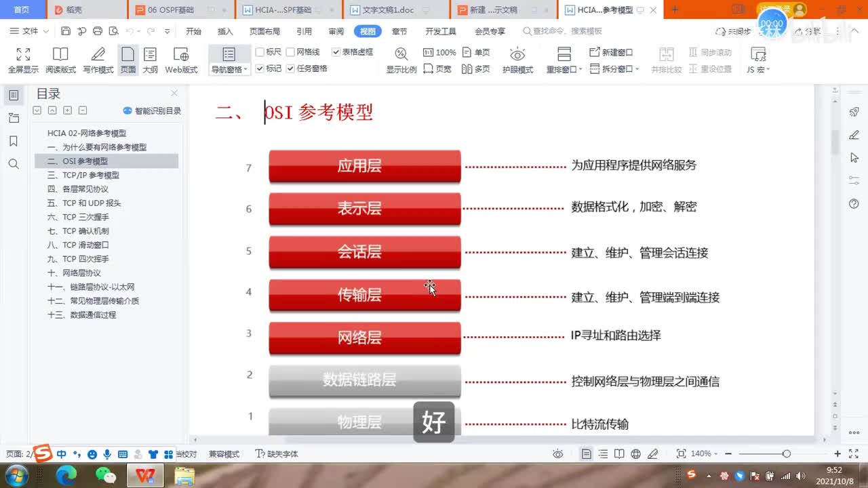This screenshot has height=488, width=868.
Task: Select single page (单页) view
Action: 476,52
